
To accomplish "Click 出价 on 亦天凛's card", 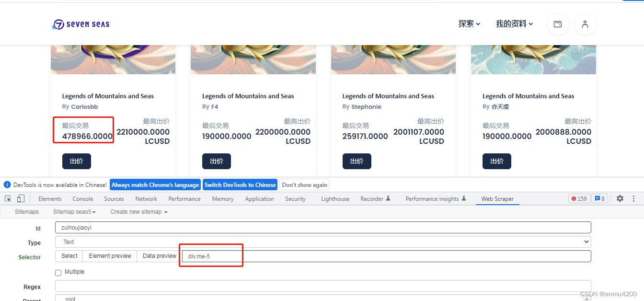I will (x=497, y=162).
